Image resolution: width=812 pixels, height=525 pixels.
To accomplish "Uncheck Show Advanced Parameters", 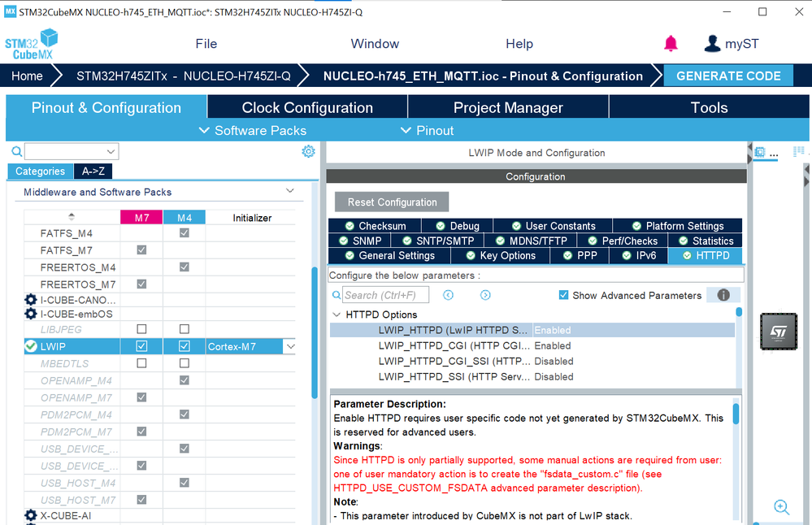I will click(x=563, y=295).
